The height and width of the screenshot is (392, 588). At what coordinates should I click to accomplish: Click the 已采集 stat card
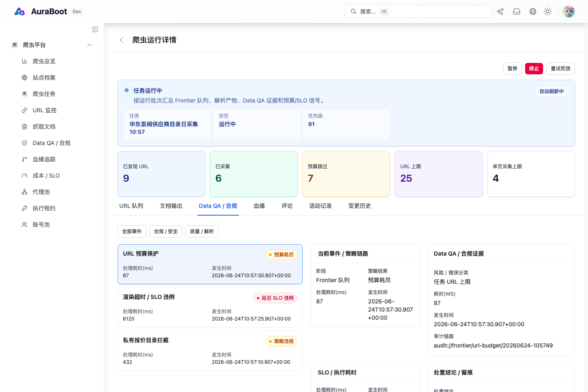254,174
